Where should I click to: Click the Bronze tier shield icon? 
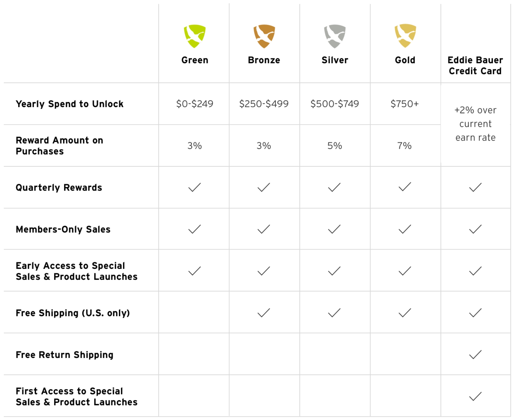[x=264, y=36]
